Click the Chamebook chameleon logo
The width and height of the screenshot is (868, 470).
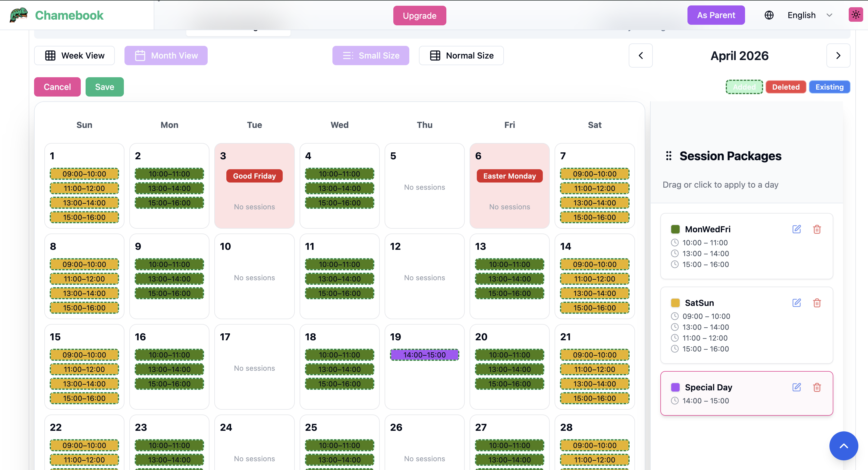click(18, 15)
